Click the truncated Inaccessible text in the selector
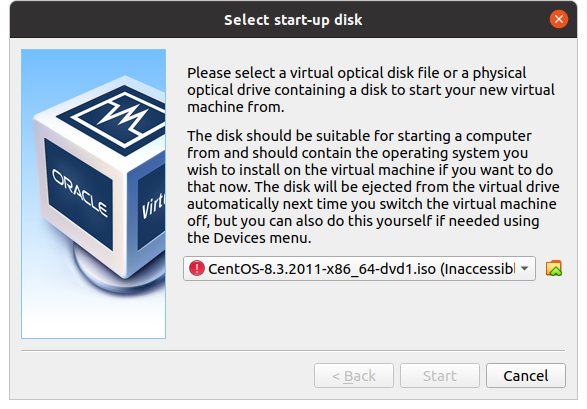 [x=478, y=269]
